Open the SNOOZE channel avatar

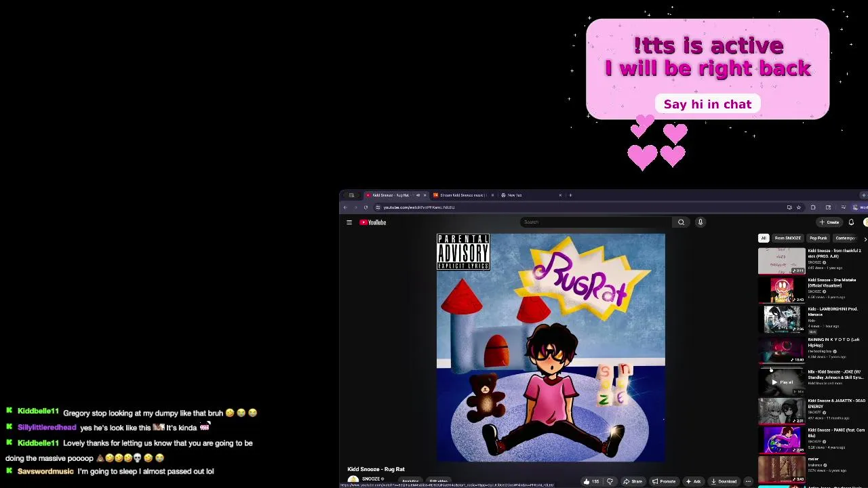pyautogui.click(x=353, y=480)
